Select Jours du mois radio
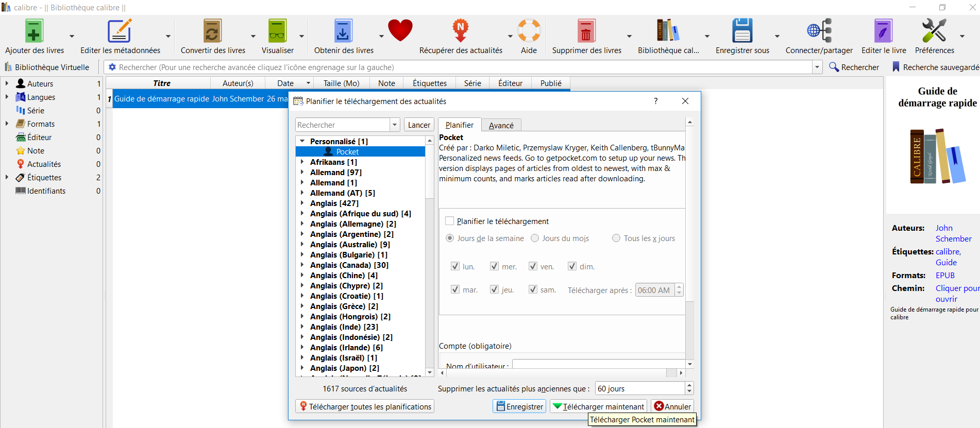The image size is (980, 428). [535, 238]
